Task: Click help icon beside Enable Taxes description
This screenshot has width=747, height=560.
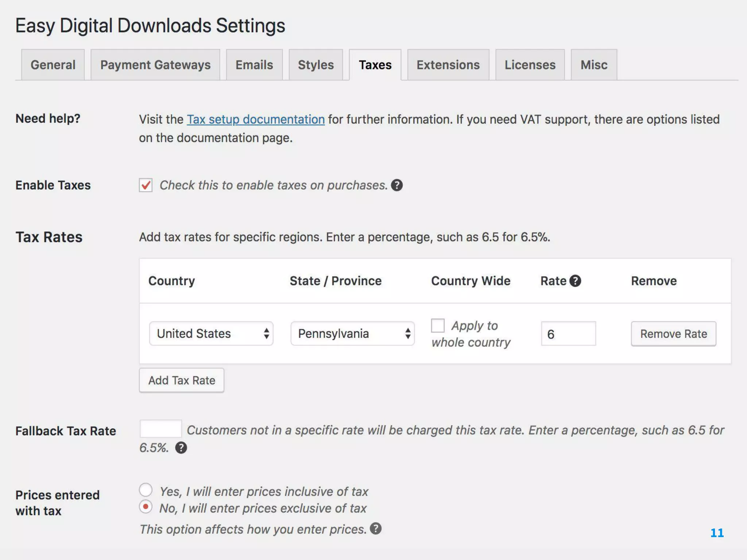Action: point(396,185)
